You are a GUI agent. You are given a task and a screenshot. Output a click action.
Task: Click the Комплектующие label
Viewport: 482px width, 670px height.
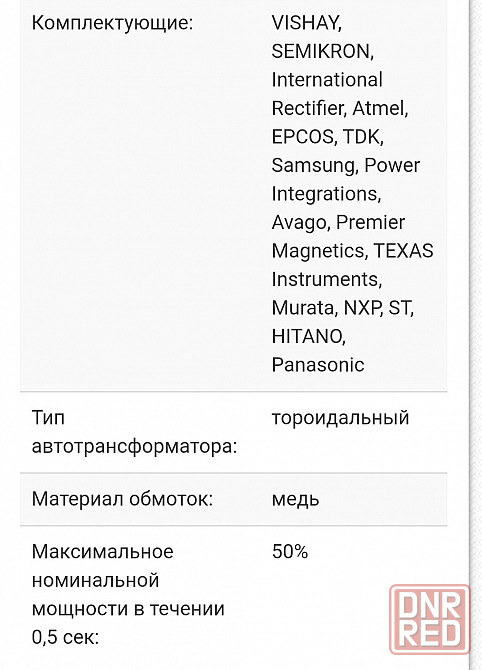[x=112, y=23]
